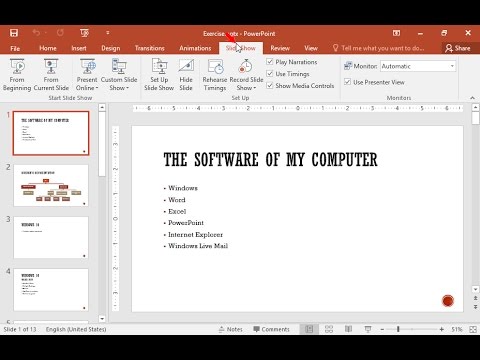Click red circle action button on slide

[x=448, y=301]
